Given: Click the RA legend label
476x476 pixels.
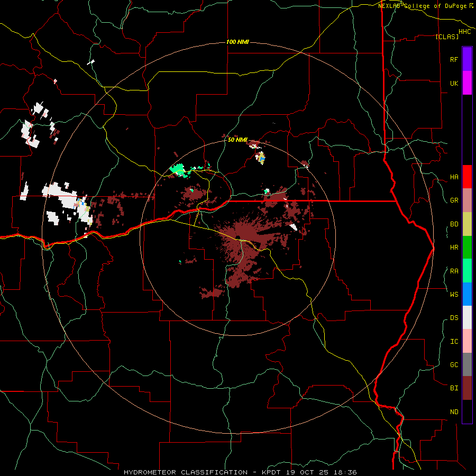Looking at the screenshot, I should click(454, 271).
